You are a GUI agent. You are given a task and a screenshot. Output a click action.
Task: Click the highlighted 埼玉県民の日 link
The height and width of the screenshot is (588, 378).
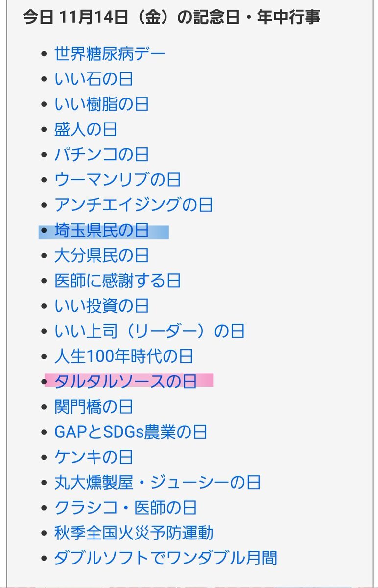[101, 230]
